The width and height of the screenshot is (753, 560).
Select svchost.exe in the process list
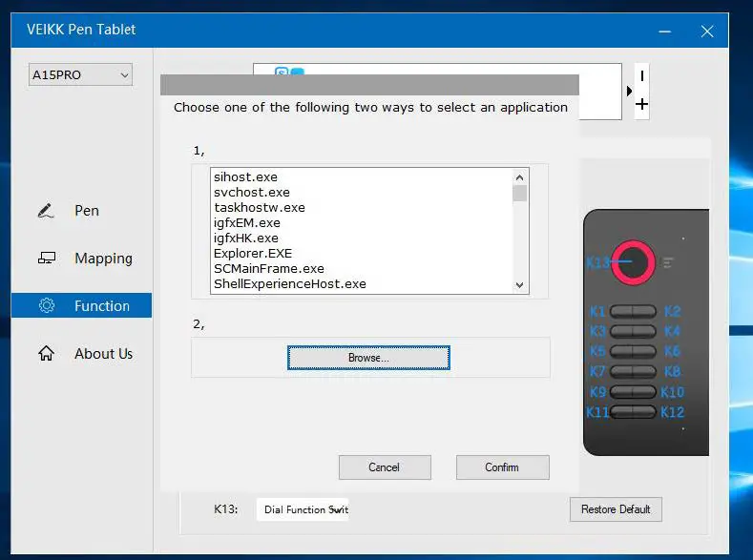click(252, 193)
